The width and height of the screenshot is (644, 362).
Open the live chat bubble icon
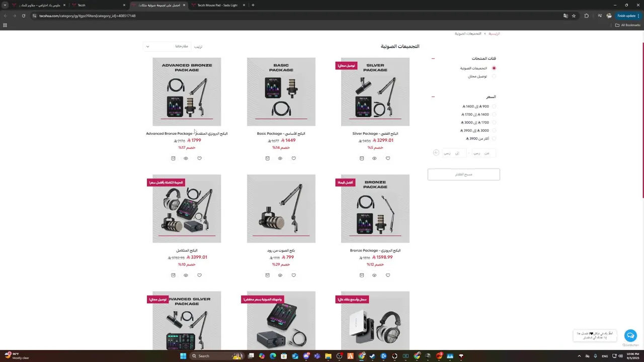point(630,335)
